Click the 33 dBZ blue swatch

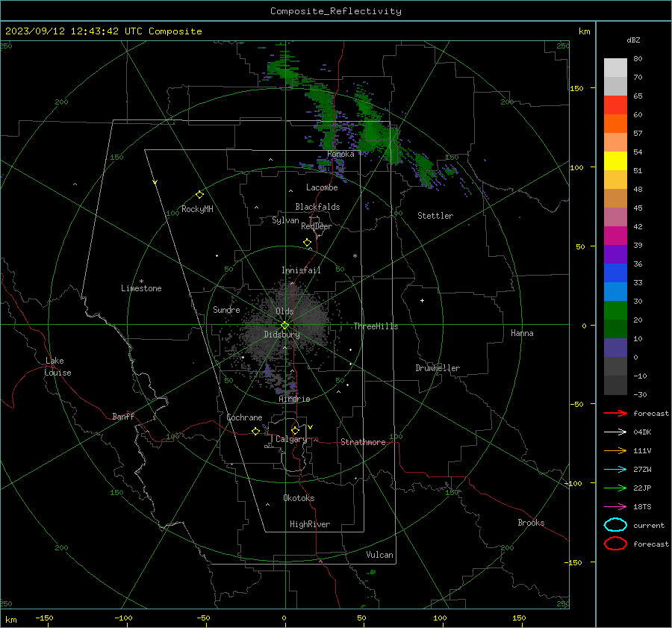(615, 273)
